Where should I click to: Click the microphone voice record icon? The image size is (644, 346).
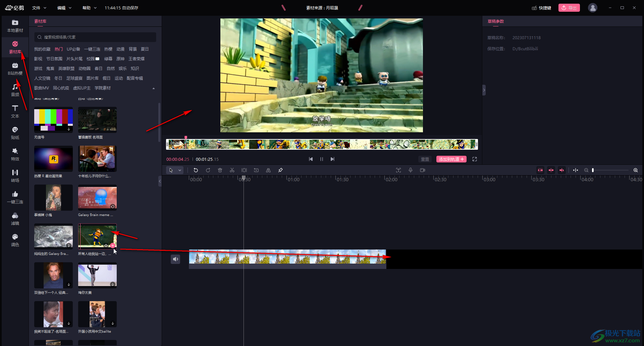click(x=411, y=170)
